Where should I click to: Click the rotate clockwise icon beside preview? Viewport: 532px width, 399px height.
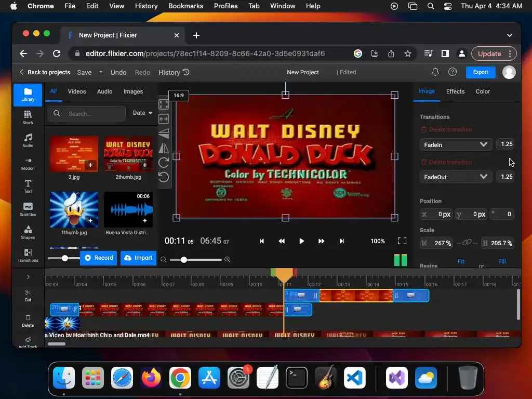tap(164, 163)
